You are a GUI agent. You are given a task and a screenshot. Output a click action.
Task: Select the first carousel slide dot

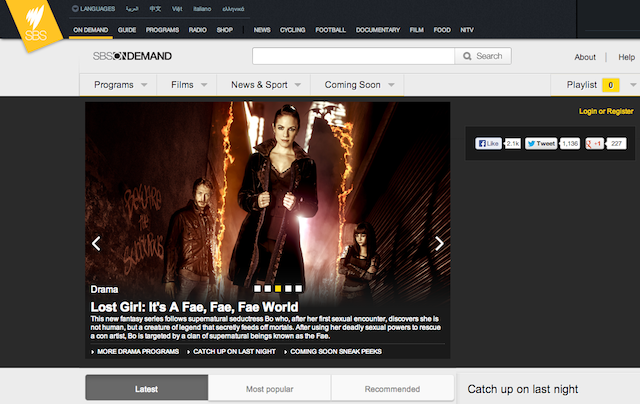257,289
